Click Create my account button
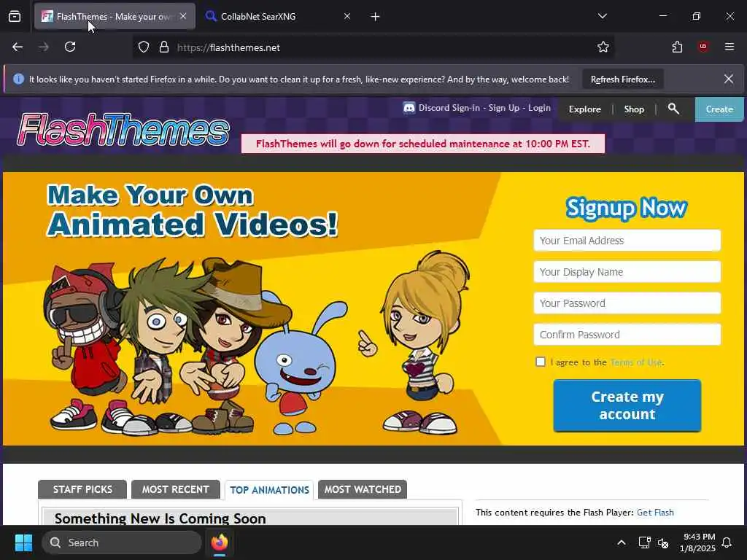This screenshot has width=747, height=560. [627, 405]
